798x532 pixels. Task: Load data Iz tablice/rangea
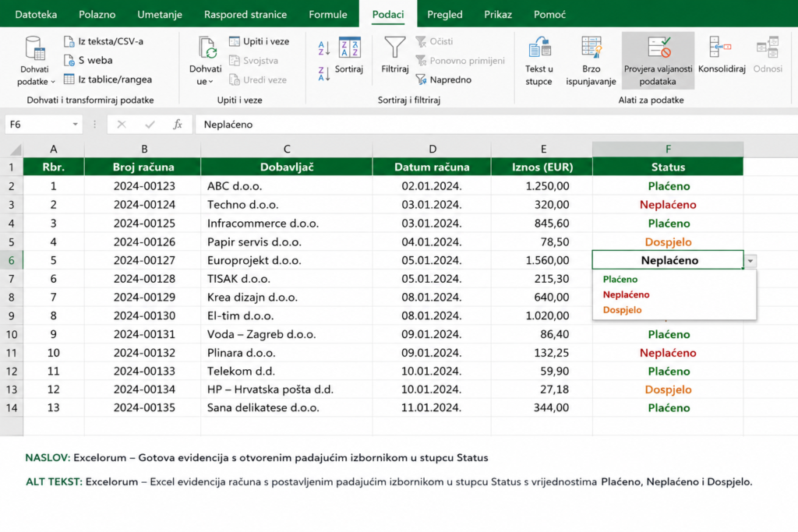[x=108, y=79]
